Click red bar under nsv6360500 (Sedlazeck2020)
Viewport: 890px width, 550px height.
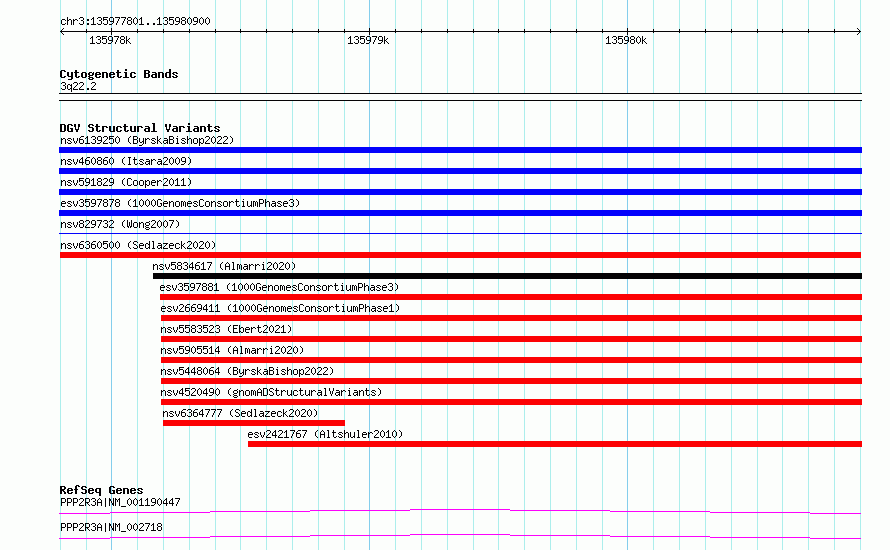click(x=460, y=255)
